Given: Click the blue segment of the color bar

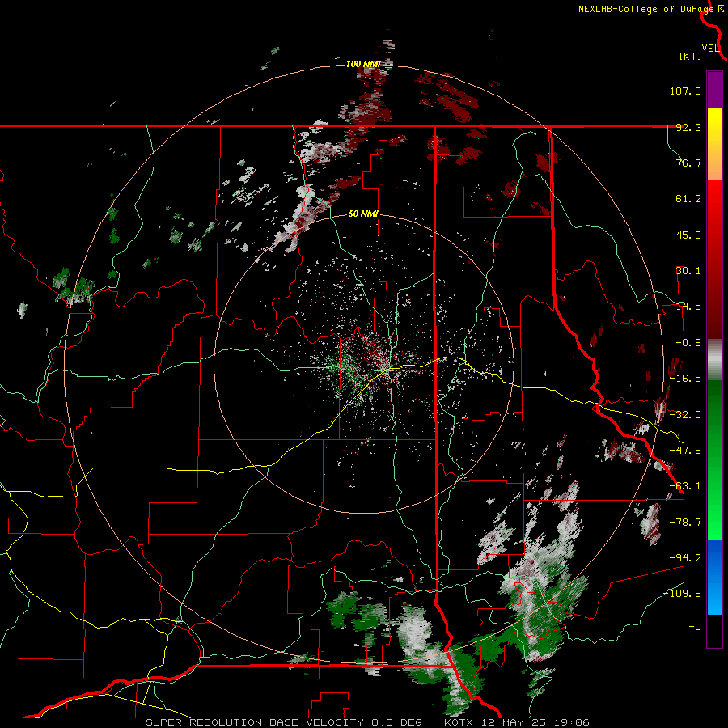Looking at the screenshot, I should coord(714,577).
